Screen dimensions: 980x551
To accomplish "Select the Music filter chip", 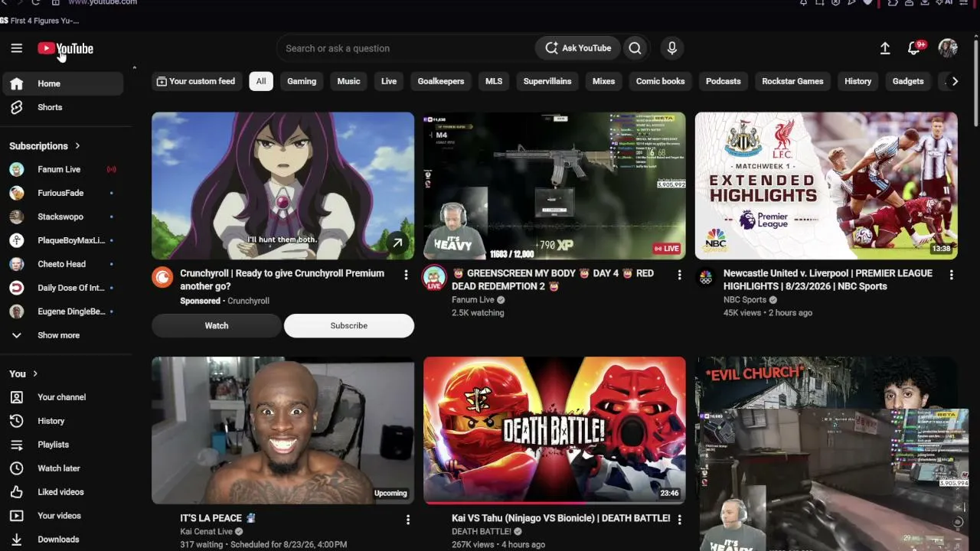I will pyautogui.click(x=348, y=81).
